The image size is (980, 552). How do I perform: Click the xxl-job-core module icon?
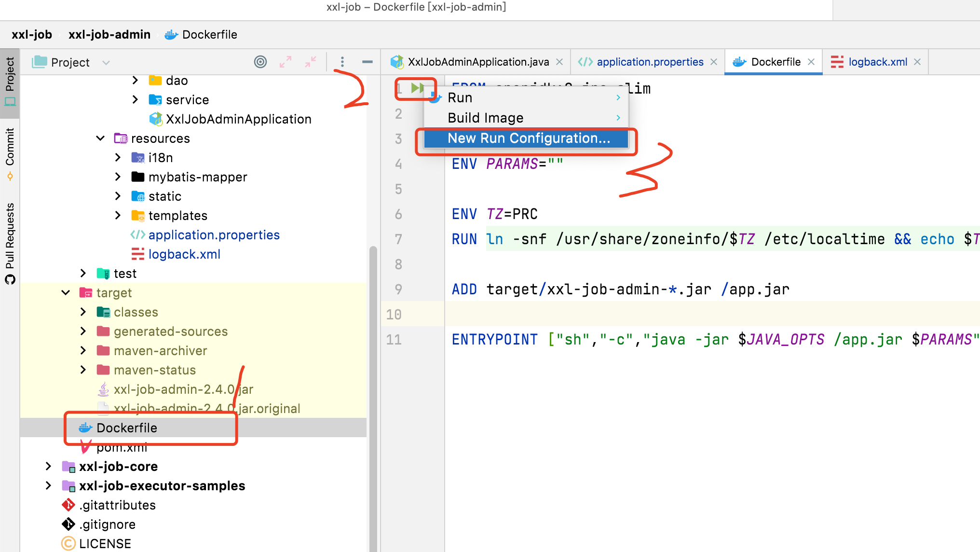point(68,466)
